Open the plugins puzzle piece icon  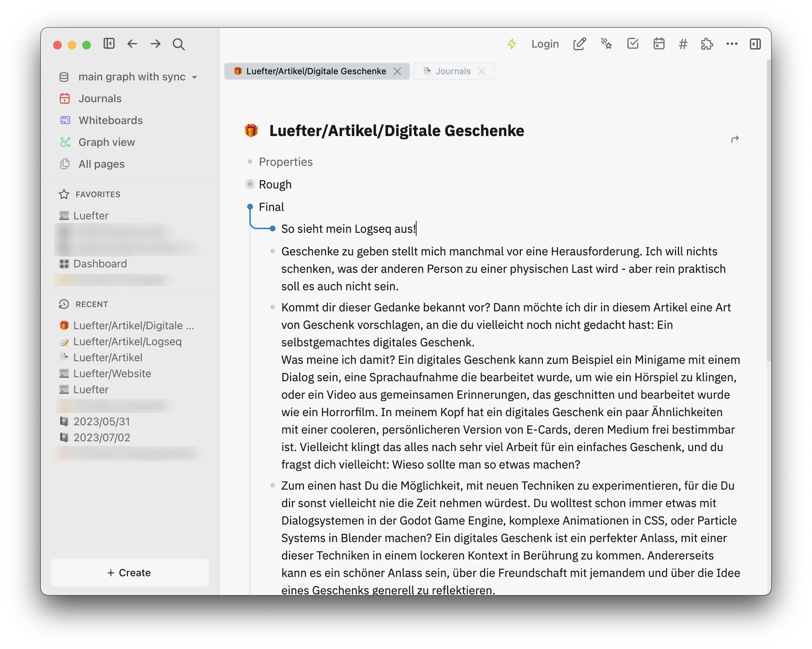(707, 44)
